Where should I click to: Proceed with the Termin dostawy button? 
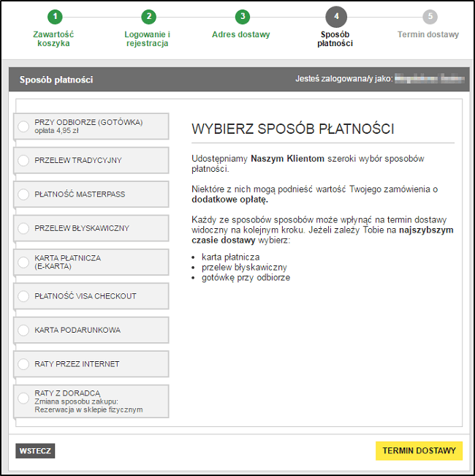pyautogui.click(x=419, y=450)
